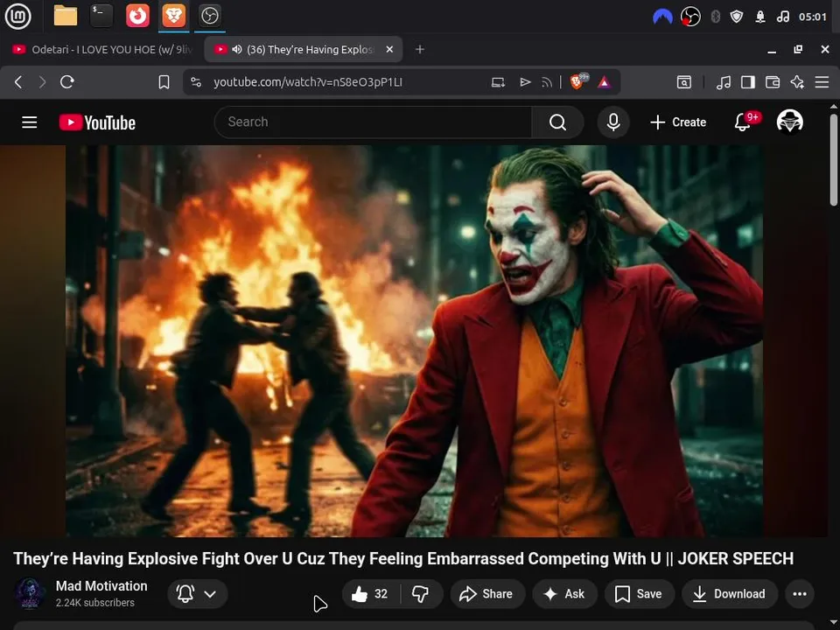Toggle the browser sidebar panel
Viewport: 840px width, 630px height.
click(x=748, y=82)
